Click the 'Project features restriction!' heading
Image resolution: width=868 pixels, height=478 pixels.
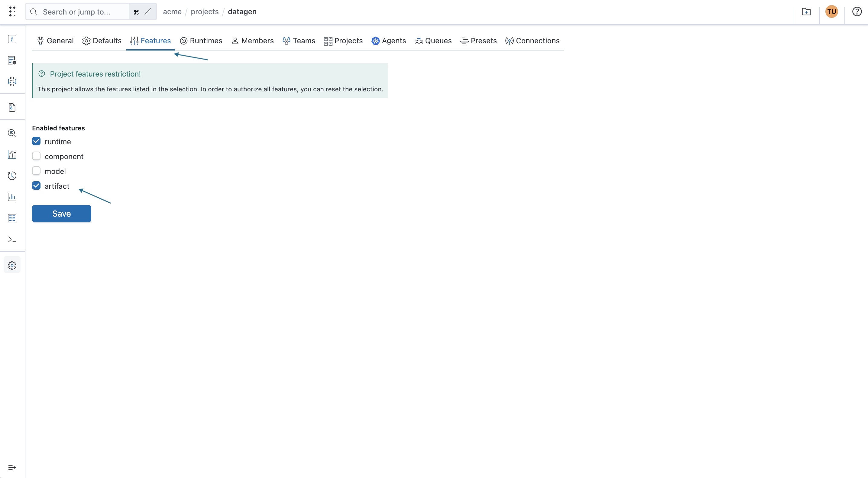pos(96,74)
